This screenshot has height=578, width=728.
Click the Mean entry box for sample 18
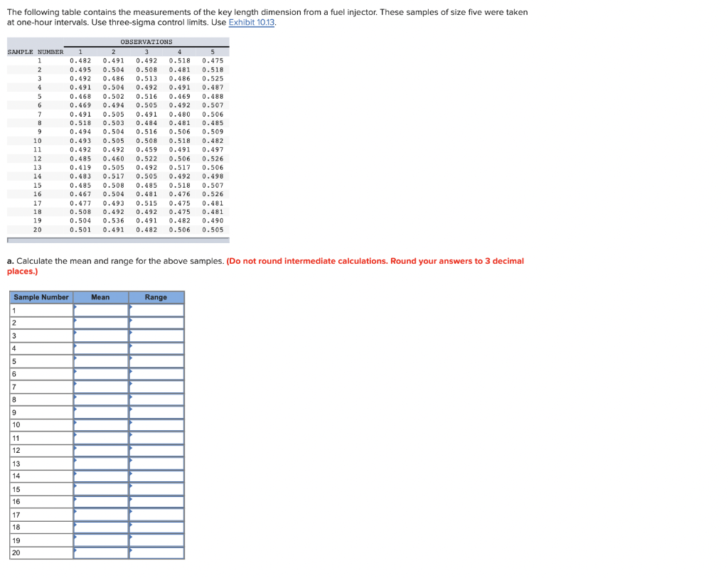click(100, 528)
